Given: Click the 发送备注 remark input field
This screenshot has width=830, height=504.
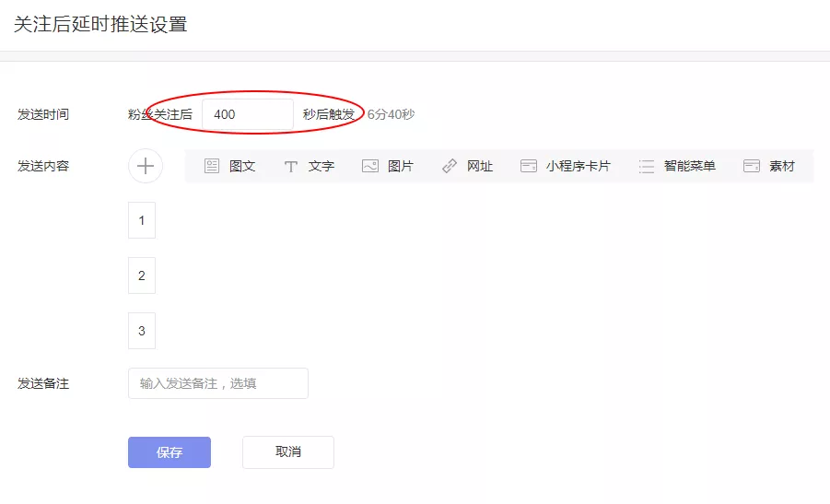Looking at the screenshot, I should tap(218, 383).
